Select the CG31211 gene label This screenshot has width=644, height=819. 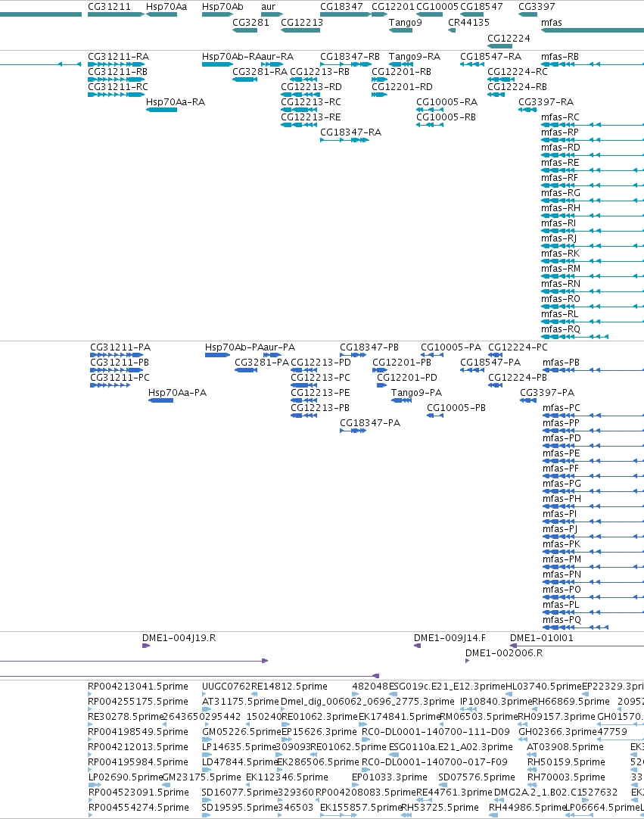click(109, 7)
